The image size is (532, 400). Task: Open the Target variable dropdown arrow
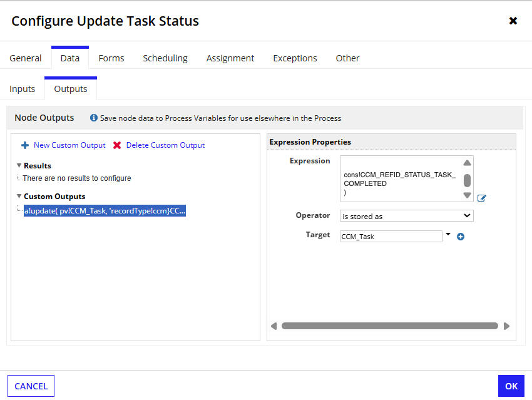pyautogui.click(x=448, y=234)
